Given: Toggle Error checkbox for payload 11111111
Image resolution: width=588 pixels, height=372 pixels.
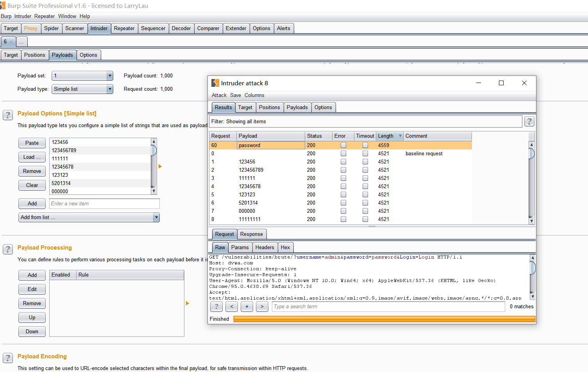Looking at the screenshot, I should [343, 219].
